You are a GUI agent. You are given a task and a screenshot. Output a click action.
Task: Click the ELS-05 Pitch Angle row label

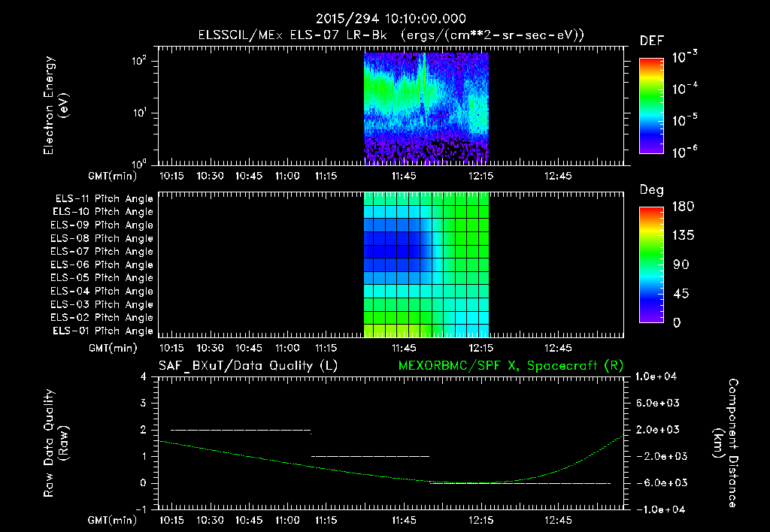(x=102, y=278)
